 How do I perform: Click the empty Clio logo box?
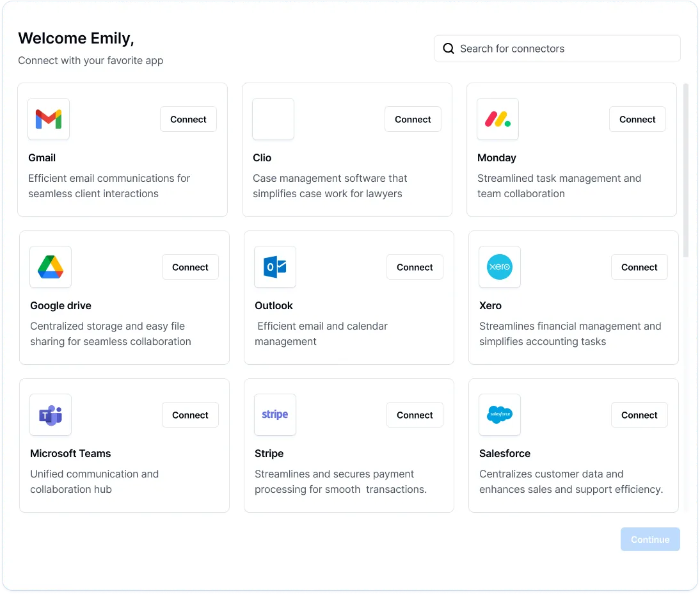coord(273,119)
